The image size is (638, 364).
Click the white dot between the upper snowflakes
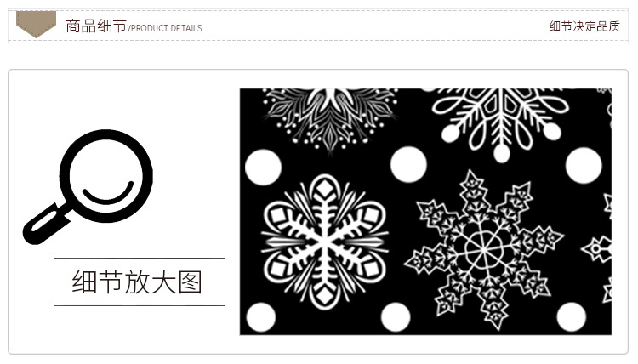tap(408, 165)
